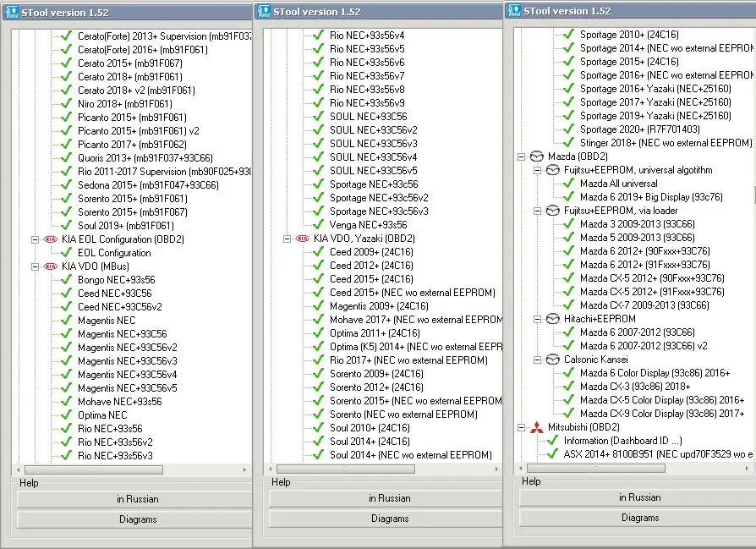Click the green check next to Information (Dashboard ID ...)
This screenshot has width=756, height=549.
click(x=552, y=440)
